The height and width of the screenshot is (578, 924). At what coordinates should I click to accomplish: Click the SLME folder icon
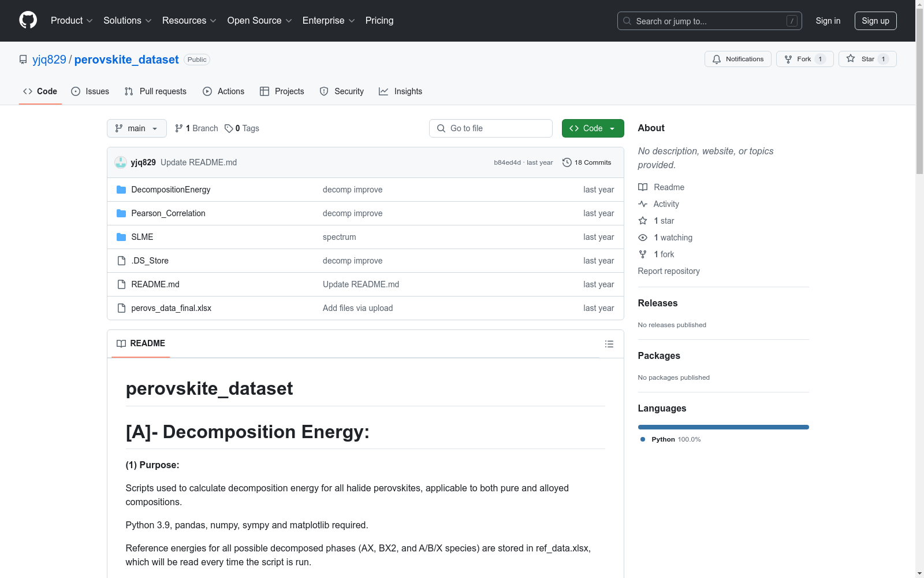(121, 237)
